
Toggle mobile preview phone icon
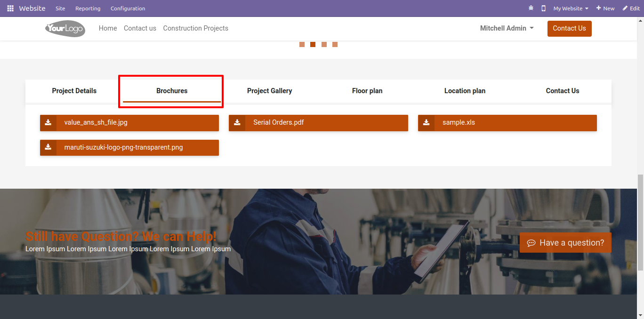(x=543, y=8)
